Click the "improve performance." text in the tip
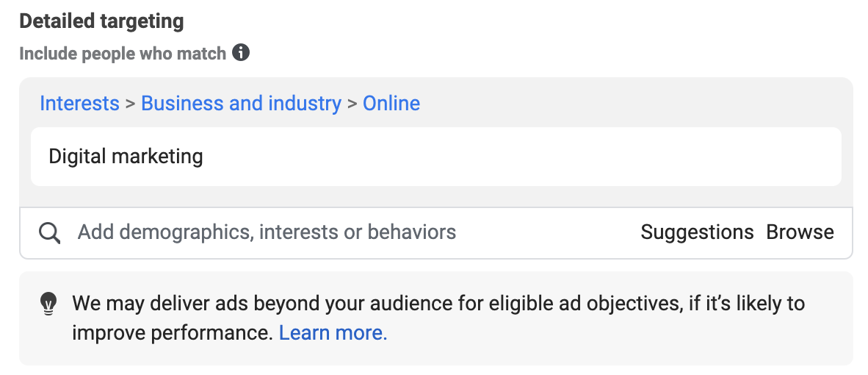 point(173,334)
